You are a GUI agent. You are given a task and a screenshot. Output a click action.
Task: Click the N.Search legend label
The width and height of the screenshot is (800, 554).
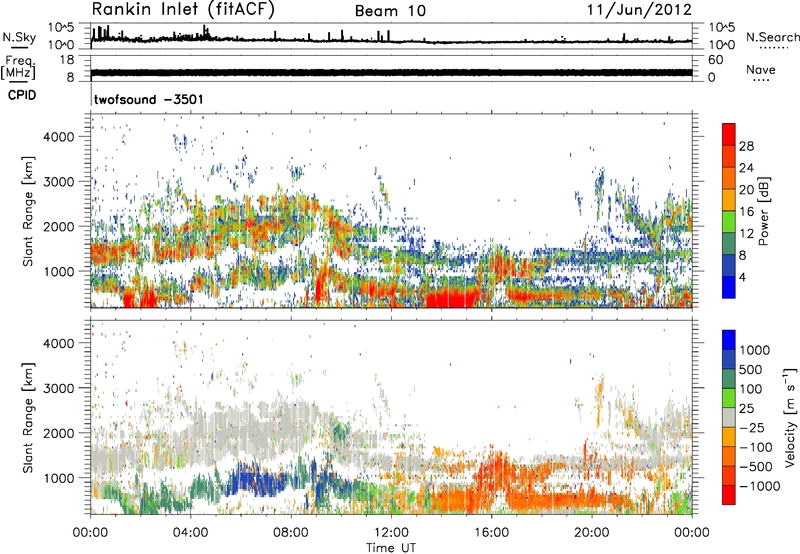click(772, 37)
